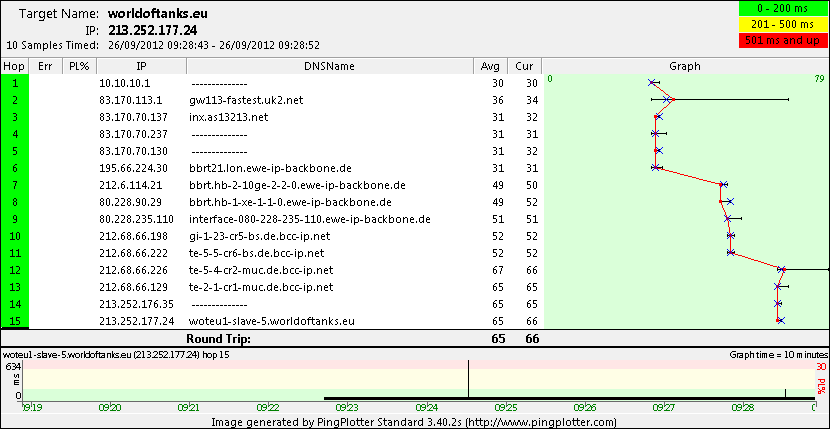Viewport: 830px width, 429px height.
Task: Click the green hop 12 number cell
Action: pyautogui.click(x=15, y=270)
